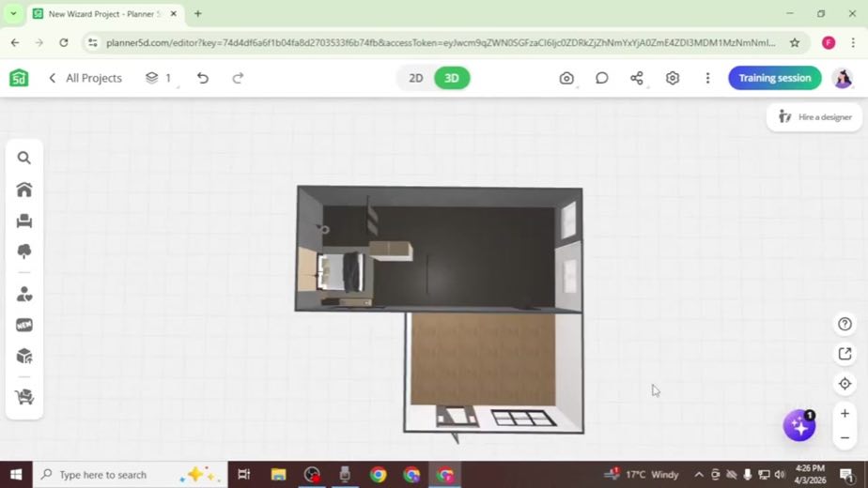Image resolution: width=868 pixels, height=488 pixels.
Task: Recenter the view with target icon
Action: [x=845, y=384]
